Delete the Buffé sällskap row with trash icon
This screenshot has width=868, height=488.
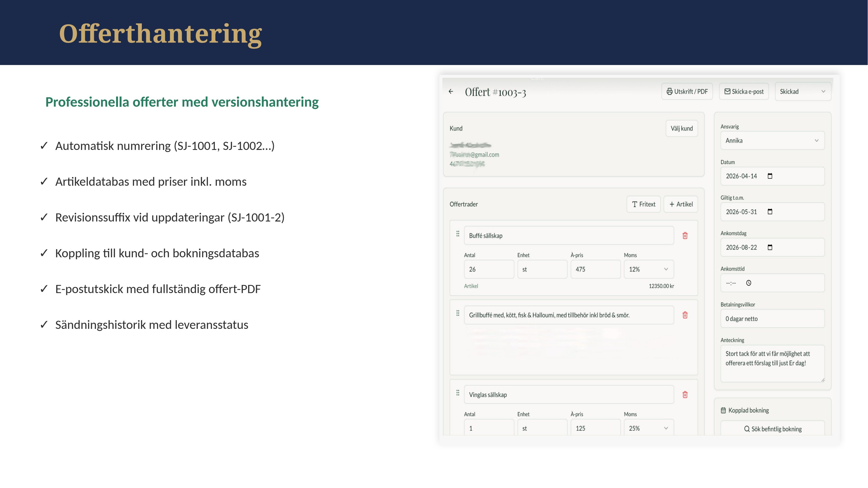pyautogui.click(x=685, y=236)
